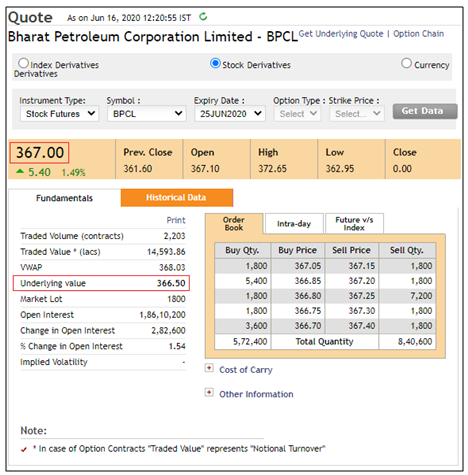Click Buy Qty cell 5,400
The image size is (468, 475).
tap(256, 281)
